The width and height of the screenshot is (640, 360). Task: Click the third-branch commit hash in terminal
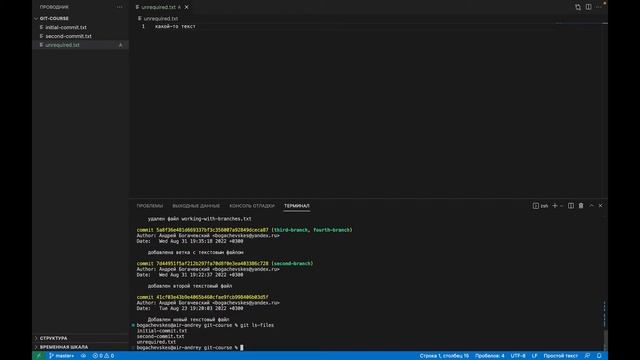pos(212,230)
